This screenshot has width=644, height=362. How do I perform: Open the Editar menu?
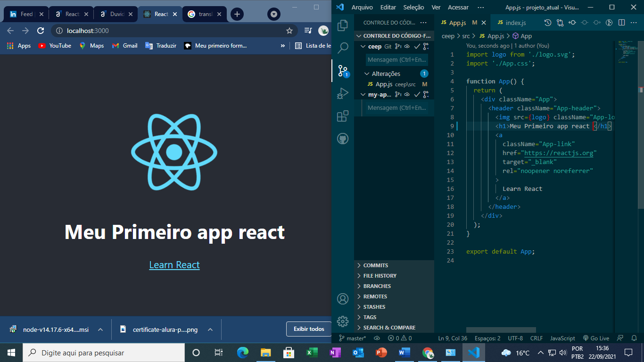[388, 7]
